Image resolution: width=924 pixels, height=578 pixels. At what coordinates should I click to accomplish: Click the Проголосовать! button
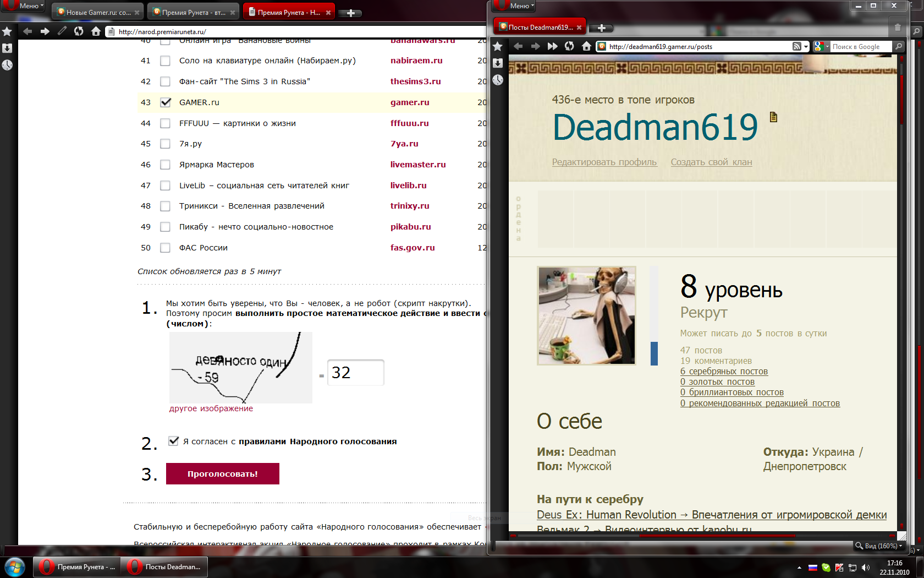pyautogui.click(x=223, y=473)
